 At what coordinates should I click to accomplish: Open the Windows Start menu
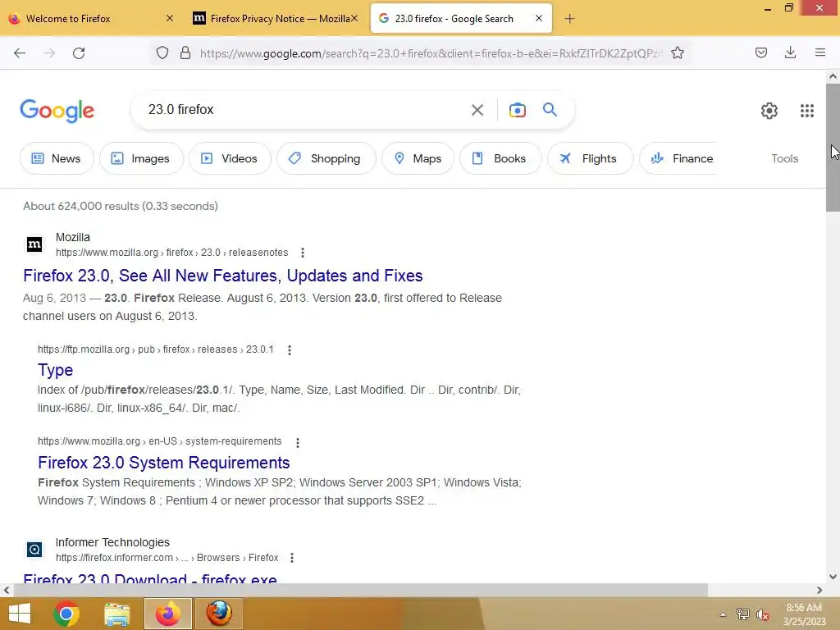[20, 614]
